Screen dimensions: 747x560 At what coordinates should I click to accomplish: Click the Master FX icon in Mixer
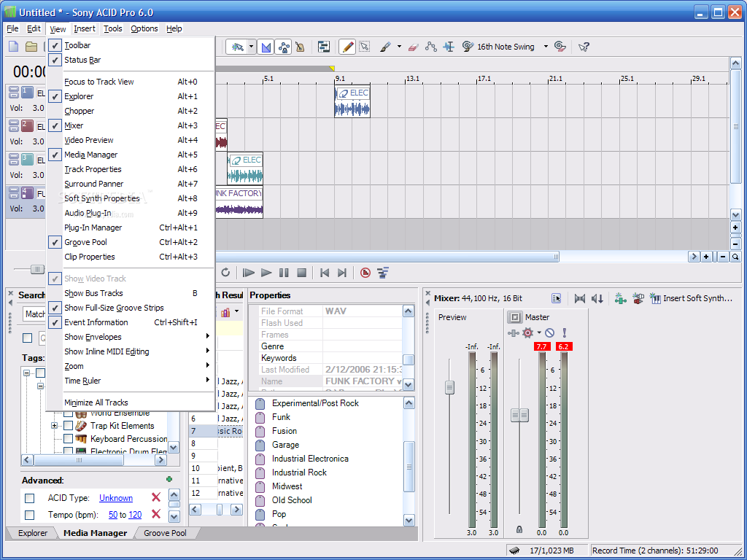(x=513, y=332)
